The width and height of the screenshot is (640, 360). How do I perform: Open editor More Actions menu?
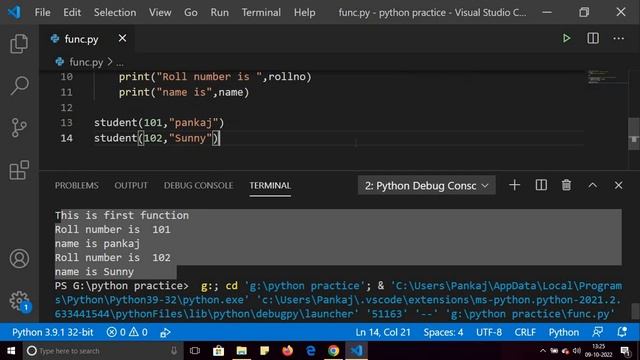coord(618,38)
